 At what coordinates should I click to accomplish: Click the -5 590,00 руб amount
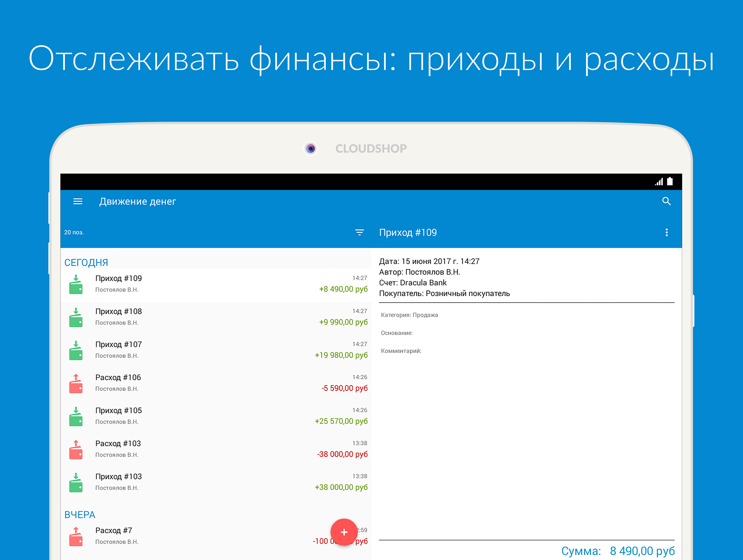tap(344, 388)
